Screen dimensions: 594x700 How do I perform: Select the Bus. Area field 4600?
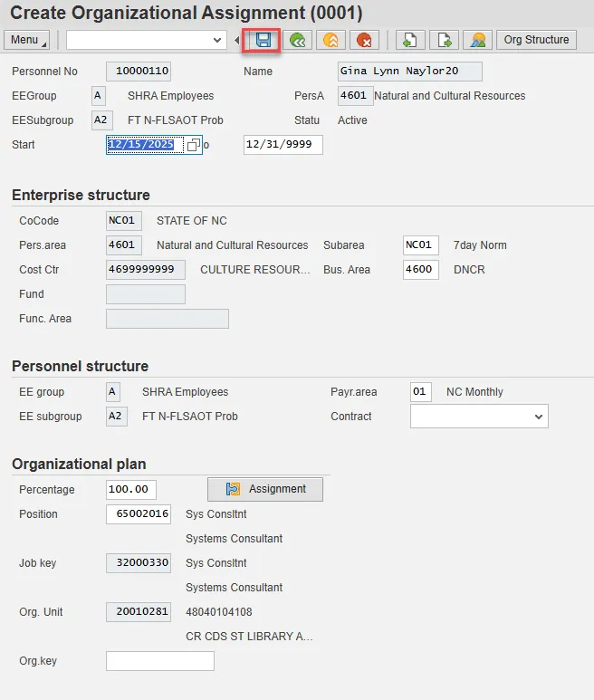pos(421,270)
